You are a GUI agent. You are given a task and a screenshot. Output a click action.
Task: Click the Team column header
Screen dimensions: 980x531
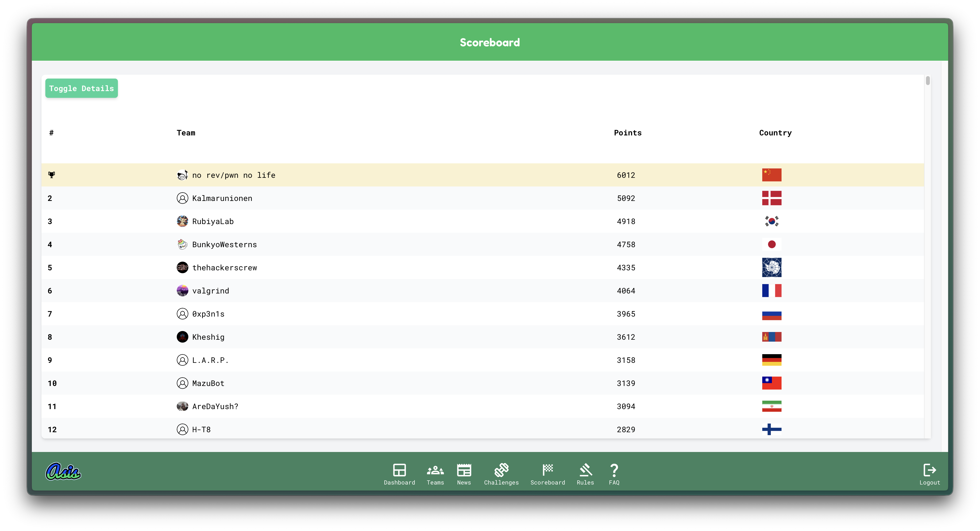[x=186, y=133]
